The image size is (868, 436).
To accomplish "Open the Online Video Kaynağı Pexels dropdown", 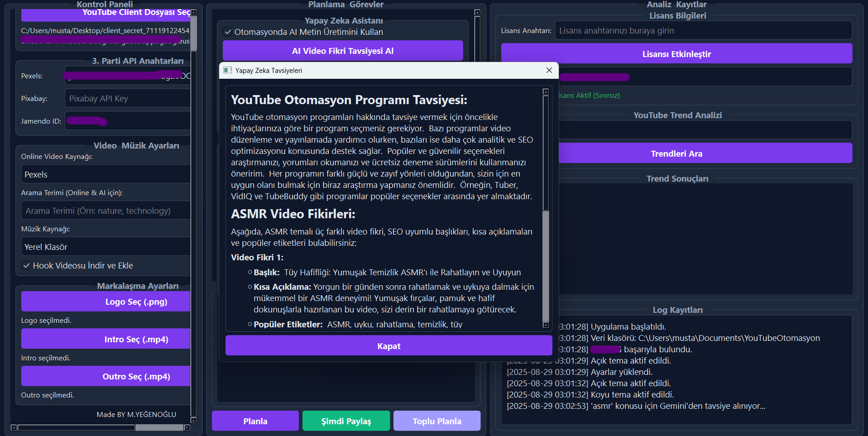I will [106, 174].
